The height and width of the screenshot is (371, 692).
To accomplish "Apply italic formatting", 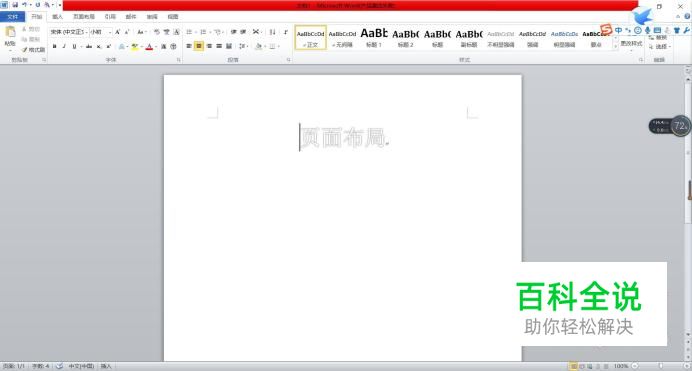I will tap(64, 46).
